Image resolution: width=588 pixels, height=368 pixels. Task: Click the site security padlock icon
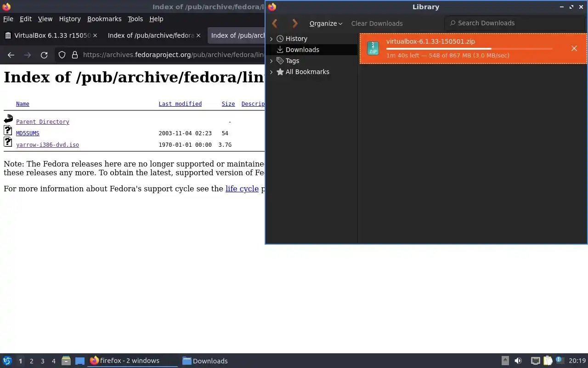point(74,55)
